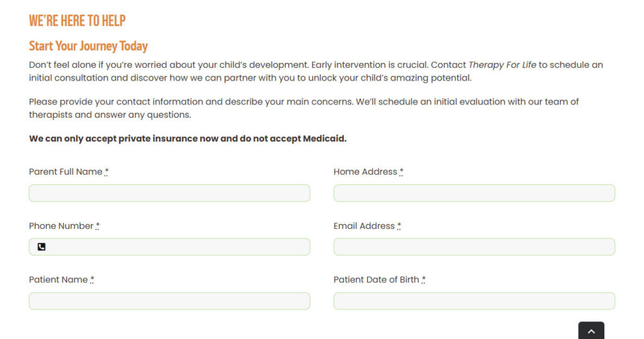Click the required asterisk beside Home Address
This screenshot has height=339, width=644.
(x=401, y=171)
